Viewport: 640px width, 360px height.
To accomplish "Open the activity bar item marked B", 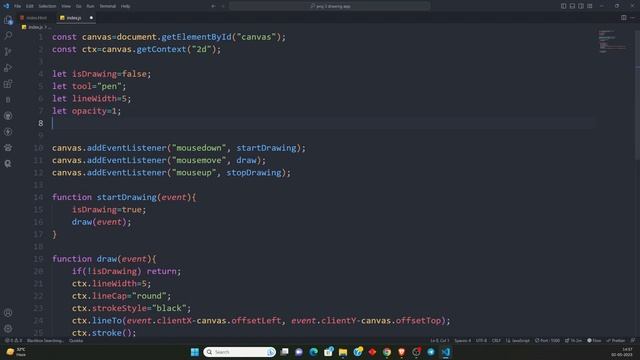I will pos(8,100).
